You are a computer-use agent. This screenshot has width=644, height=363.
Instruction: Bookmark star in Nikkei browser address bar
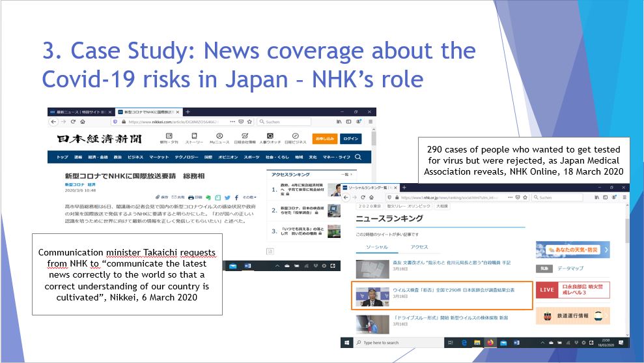click(x=249, y=122)
